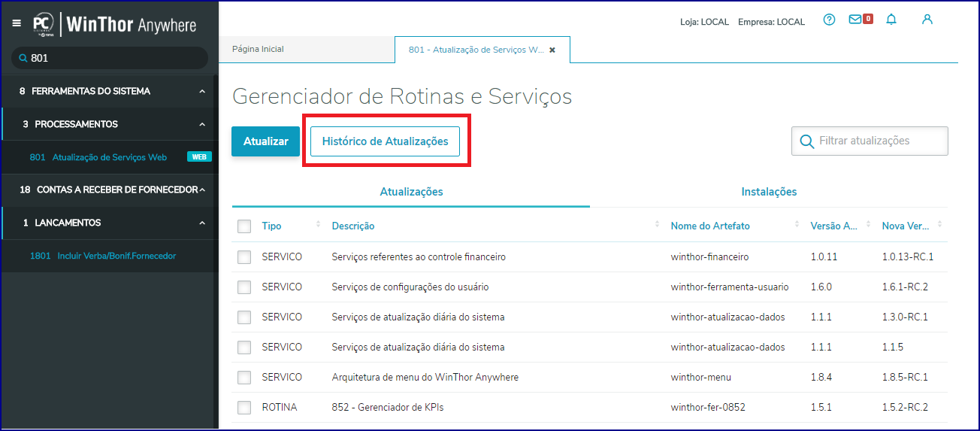Toggle the select-all checkbox in table header

pyautogui.click(x=244, y=226)
